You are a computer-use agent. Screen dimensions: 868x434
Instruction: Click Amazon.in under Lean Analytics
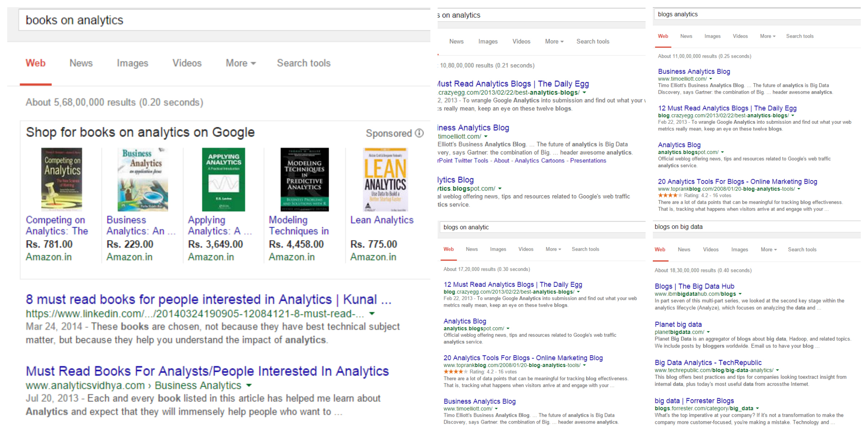pyautogui.click(x=373, y=257)
